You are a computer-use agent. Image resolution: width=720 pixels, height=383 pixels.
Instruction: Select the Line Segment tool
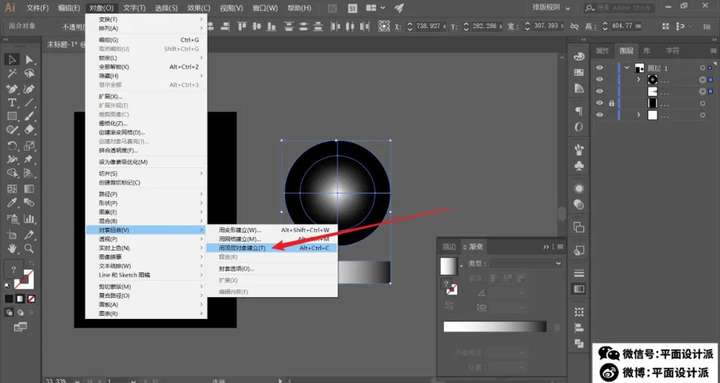(x=29, y=103)
